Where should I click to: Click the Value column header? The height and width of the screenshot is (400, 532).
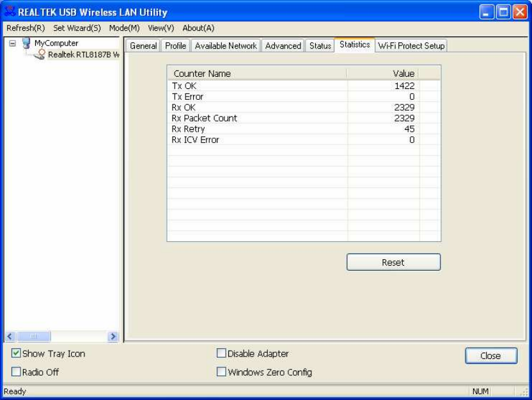(383, 74)
